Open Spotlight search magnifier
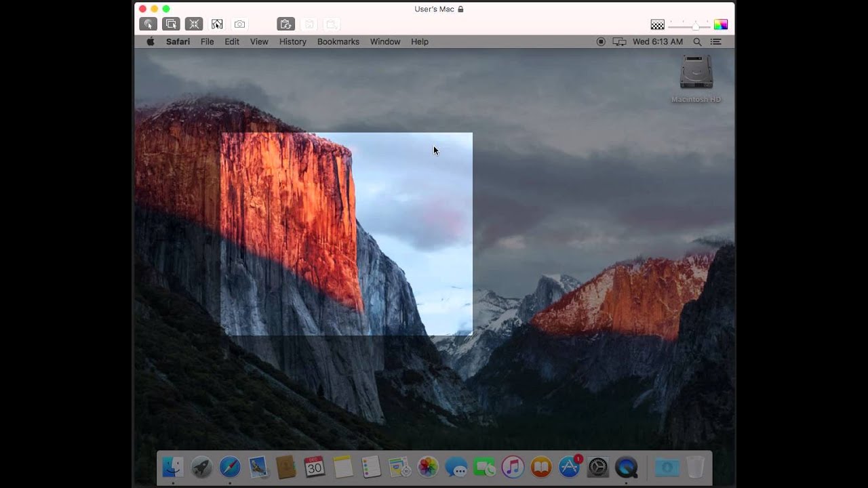Image resolution: width=868 pixels, height=488 pixels. pyautogui.click(x=697, y=41)
